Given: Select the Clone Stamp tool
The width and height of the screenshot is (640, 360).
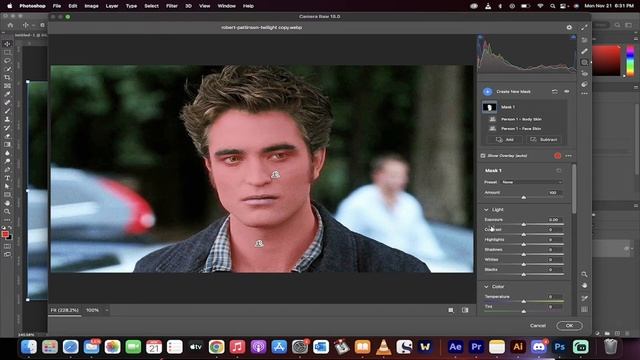Looking at the screenshot, I should point(7,119).
